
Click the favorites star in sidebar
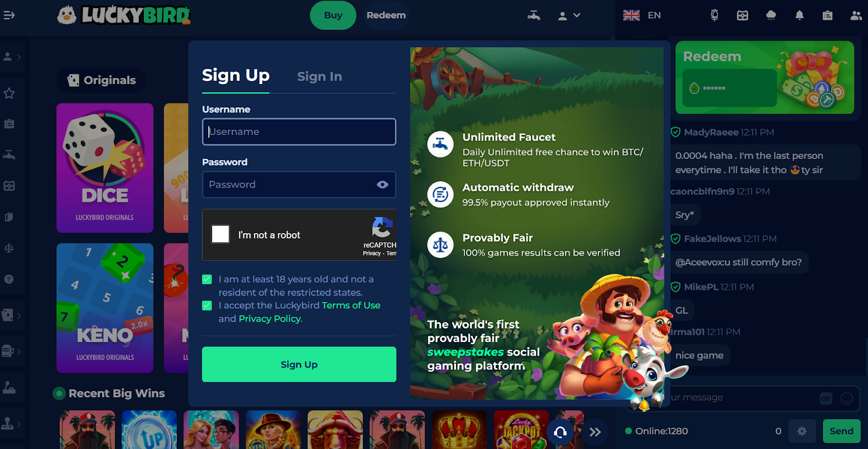[9, 93]
